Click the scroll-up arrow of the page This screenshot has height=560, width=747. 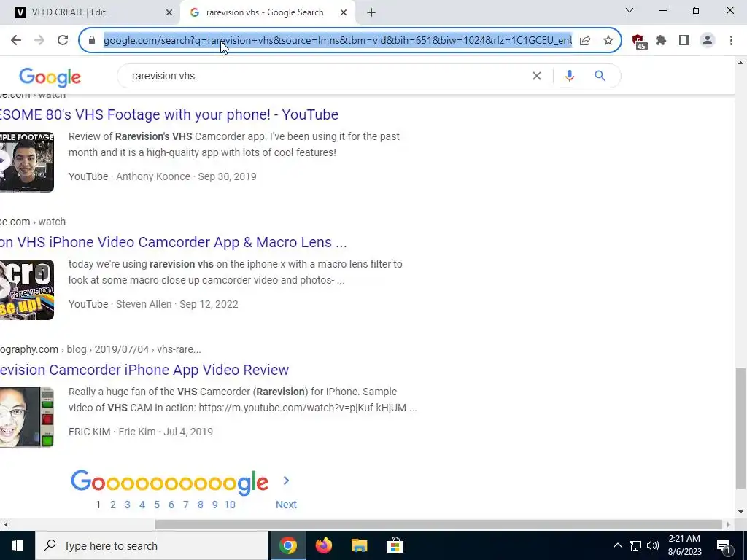coord(740,63)
